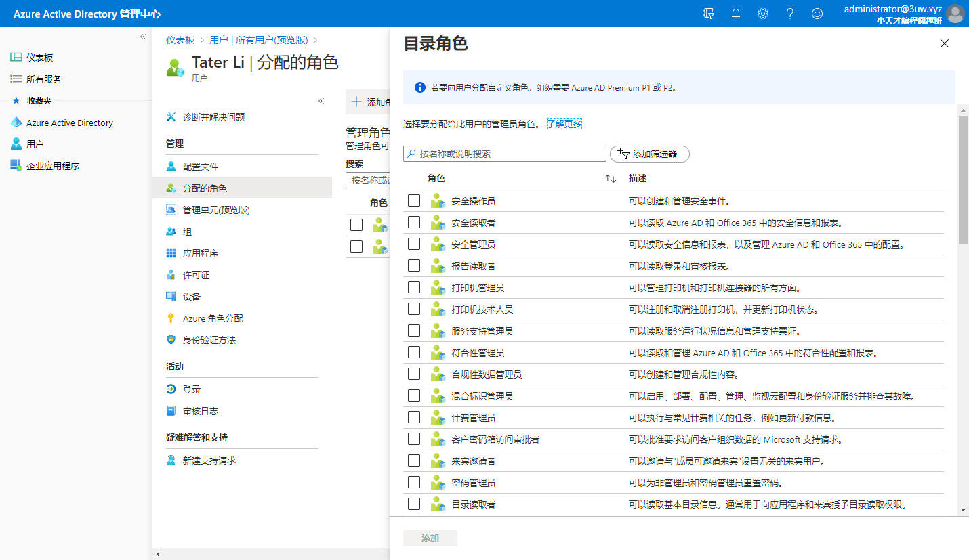
Task: Click the 应用程序 grid icon
Action: [x=171, y=253]
